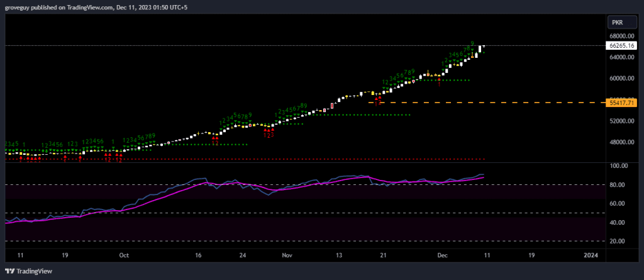Click the Oct label on time axis
The image size is (644, 280).
coord(124,255)
